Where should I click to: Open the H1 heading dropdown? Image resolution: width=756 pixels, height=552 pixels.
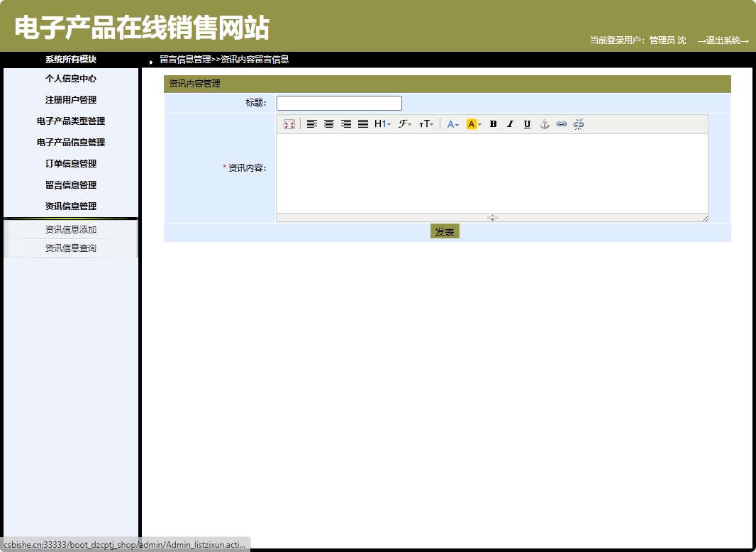(382, 124)
